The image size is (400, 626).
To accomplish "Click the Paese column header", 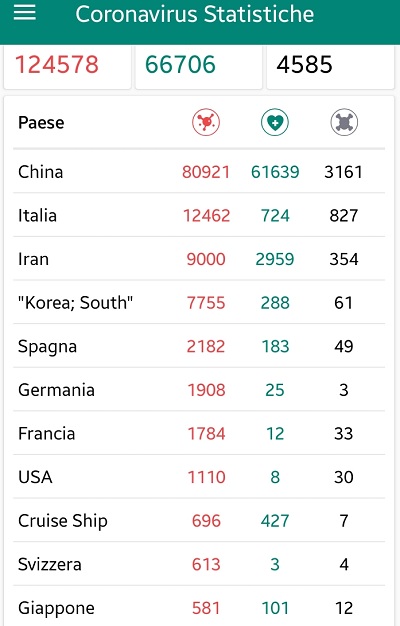I will pos(41,123).
